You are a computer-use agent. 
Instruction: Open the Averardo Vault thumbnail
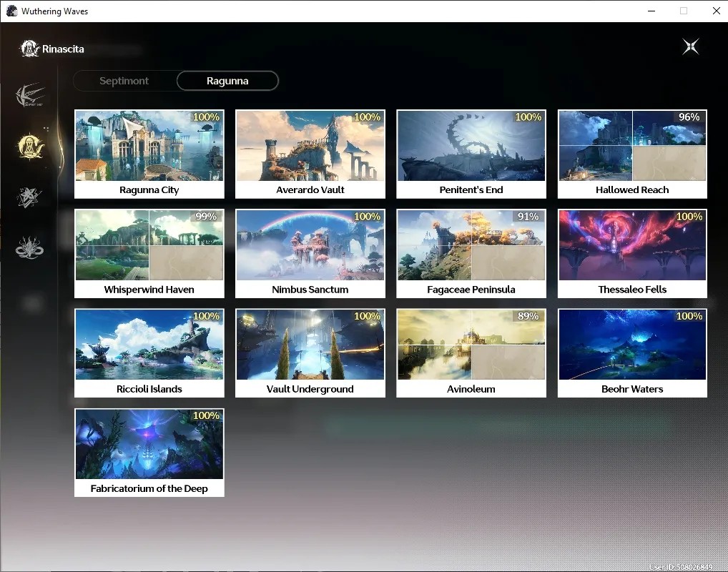point(310,154)
